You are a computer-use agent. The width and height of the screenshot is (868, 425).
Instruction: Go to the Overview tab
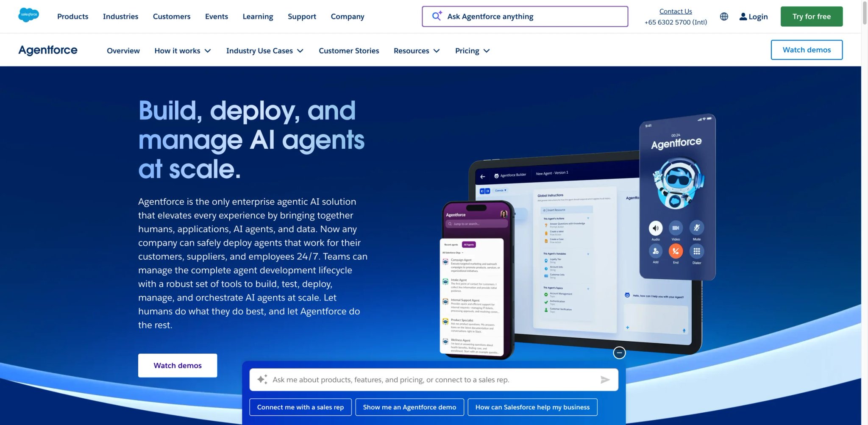tap(123, 51)
